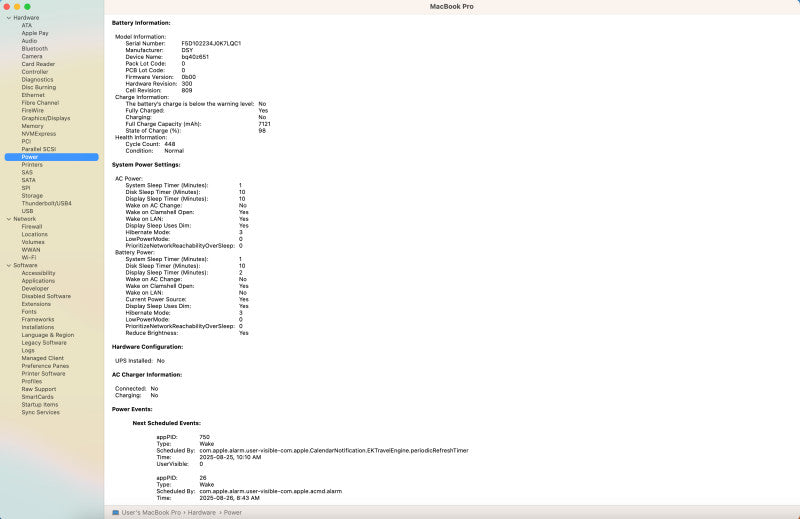Click the battery serial number value
This screenshot has width=800, height=519.
[x=211, y=43]
